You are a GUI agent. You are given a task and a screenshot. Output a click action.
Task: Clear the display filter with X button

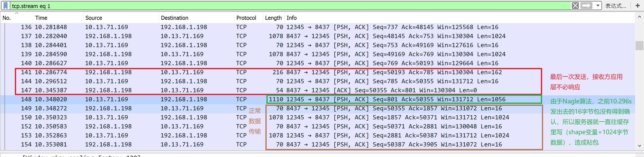(575, 6)
